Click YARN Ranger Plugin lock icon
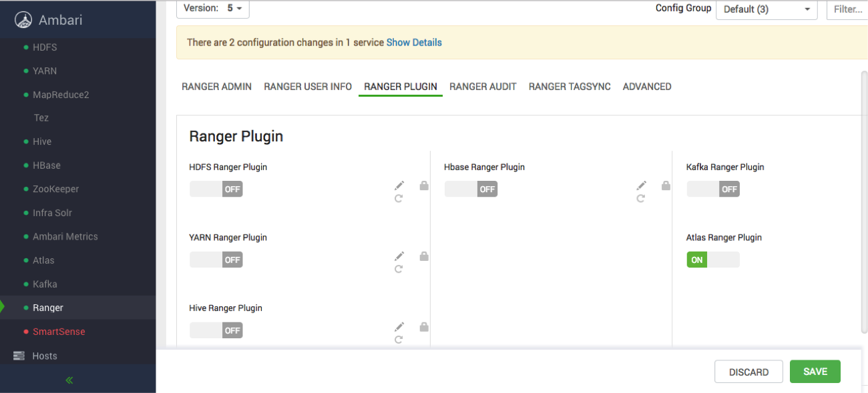Screen dimensions: 868x393 click(x=424, y=256)
